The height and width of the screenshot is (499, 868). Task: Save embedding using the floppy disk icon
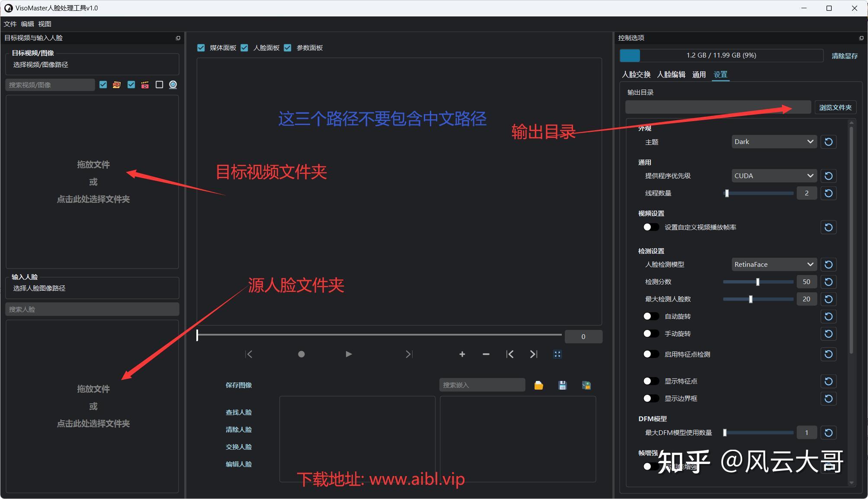pyautogui.click(x=562, y=385)
